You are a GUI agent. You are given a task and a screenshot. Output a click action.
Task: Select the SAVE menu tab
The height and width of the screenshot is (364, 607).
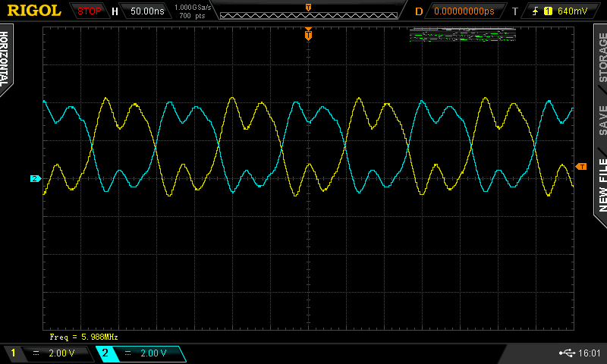pyautogui.click(x=602, y=120)
